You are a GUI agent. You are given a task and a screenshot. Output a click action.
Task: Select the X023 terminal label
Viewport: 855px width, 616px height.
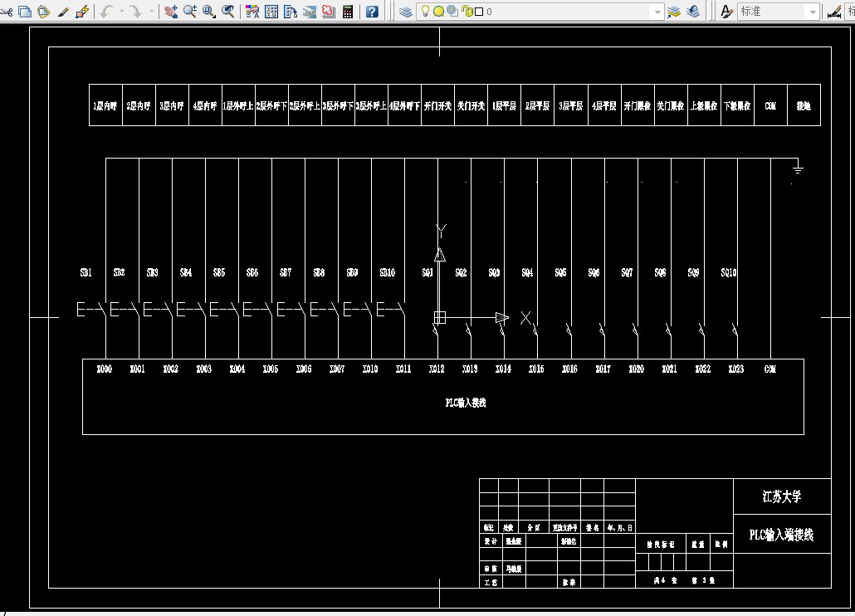(736, 369)
